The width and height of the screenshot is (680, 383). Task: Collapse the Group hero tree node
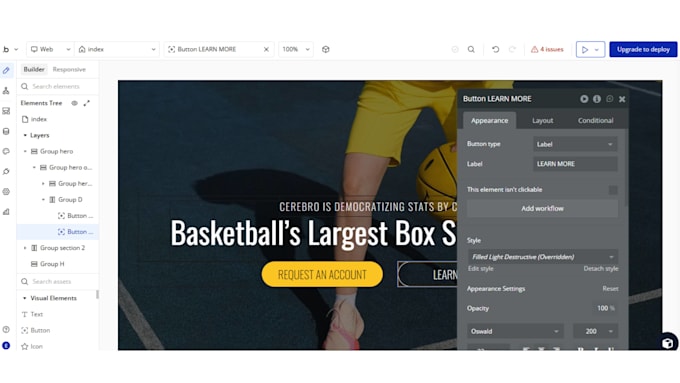pos(25,151)
